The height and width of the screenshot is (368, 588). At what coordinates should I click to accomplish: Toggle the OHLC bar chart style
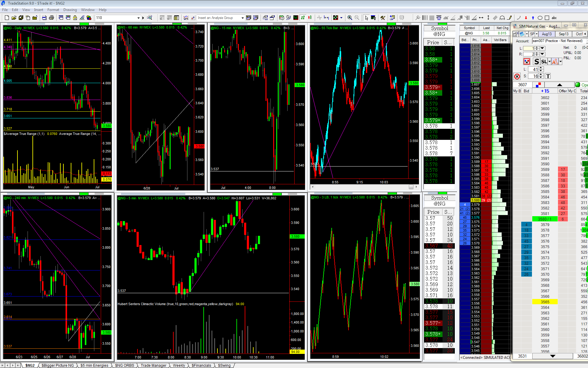[x=303, y=18]
